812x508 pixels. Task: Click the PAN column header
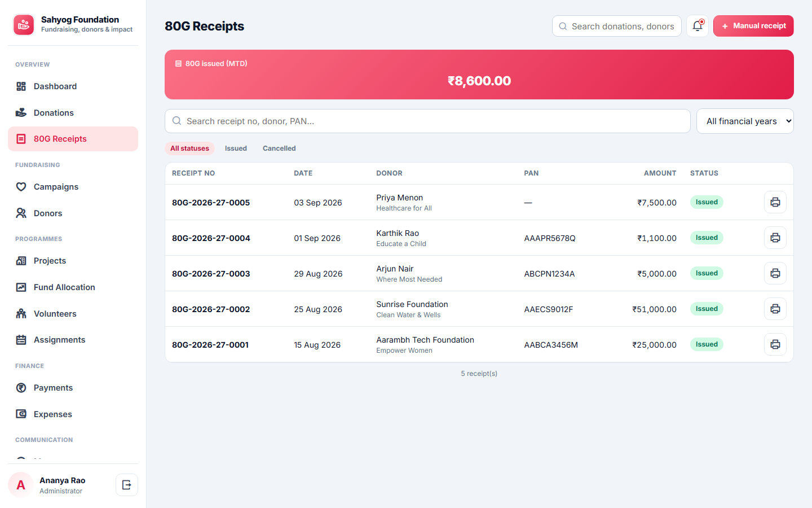(531, 173)
